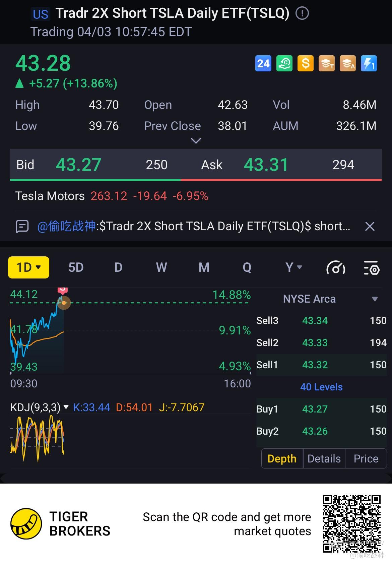Open the stacked layers T badge
Viewport: 392px width, 564px height.
coord(327,63)
